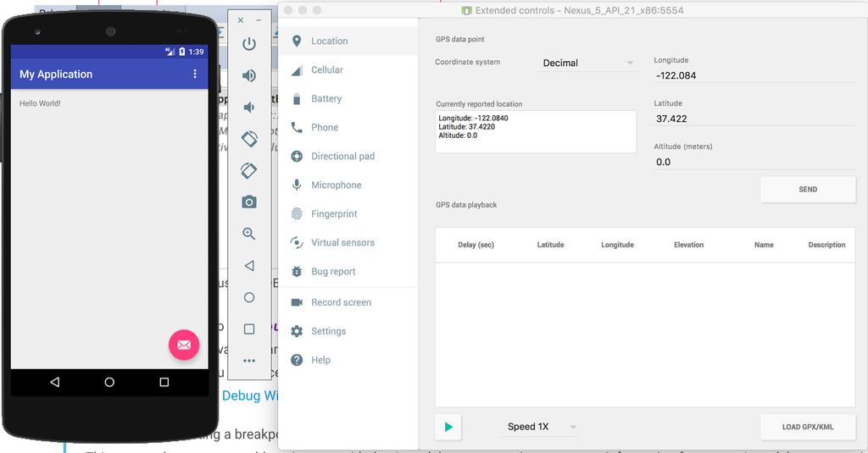Image resolution: width=868 pixels, height=453 pixels.
Task: Tap the pink mail floating action button
Action: (184, 345)
